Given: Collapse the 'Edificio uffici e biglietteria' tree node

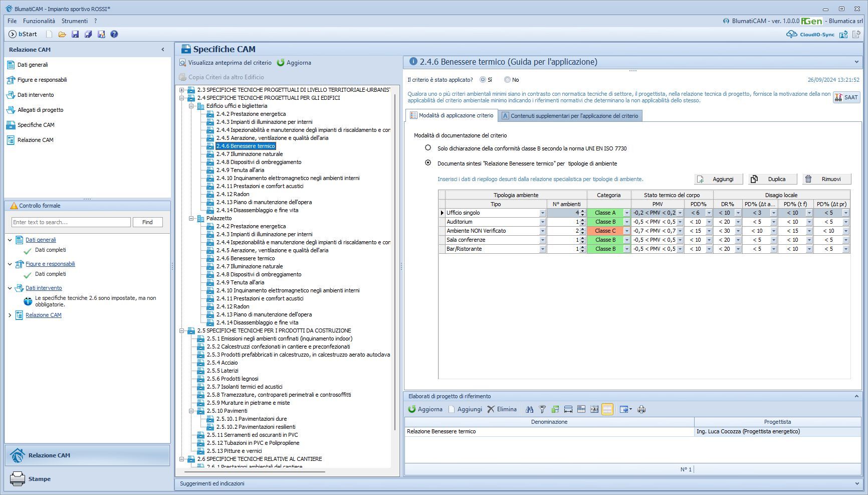Looking at the screenshot, I should click(x=191, y=106).
